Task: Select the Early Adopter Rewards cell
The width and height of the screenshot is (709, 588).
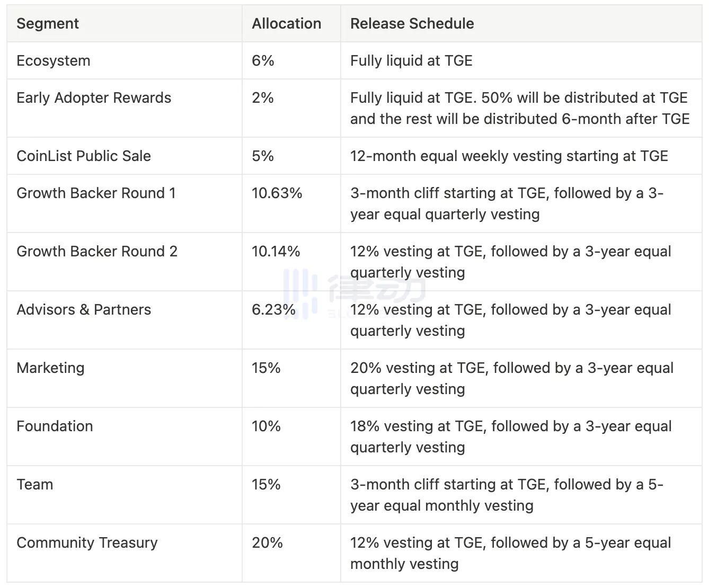Action: (x=94, y=98)
